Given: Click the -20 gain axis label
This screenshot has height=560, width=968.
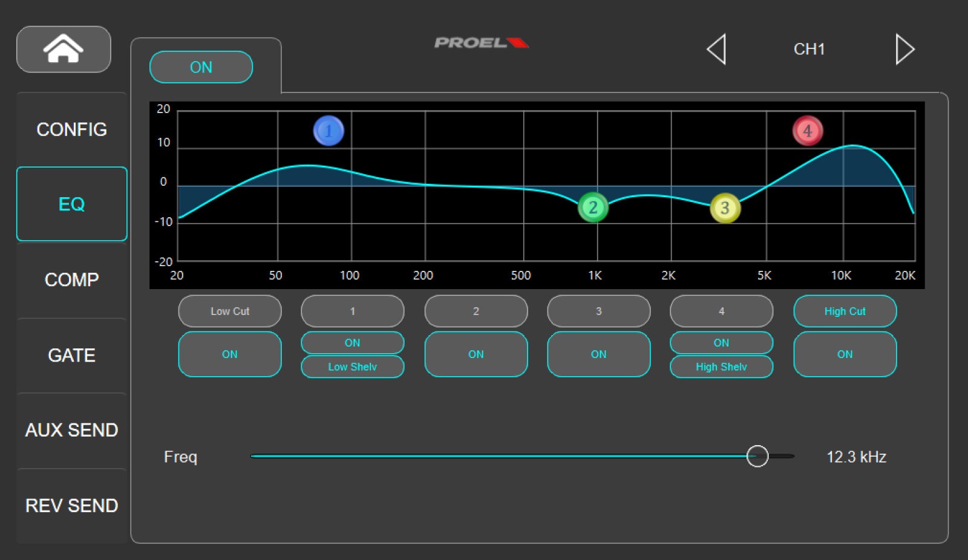Looking at the screenshot, I should click(x=163, y=262).
